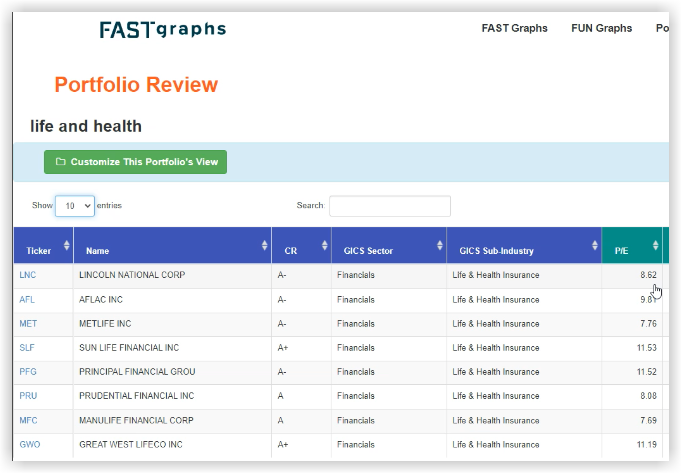Open the GWO ticker link

30,444
